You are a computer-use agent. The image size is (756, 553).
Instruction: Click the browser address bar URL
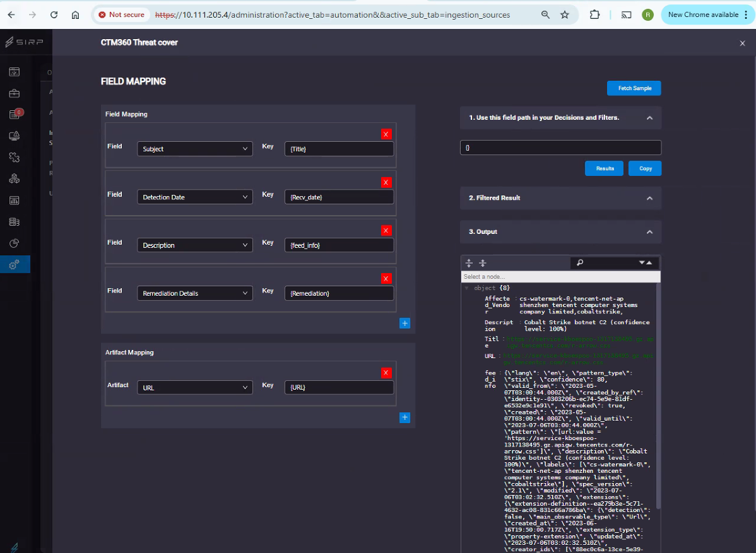[x=332, y=15]
